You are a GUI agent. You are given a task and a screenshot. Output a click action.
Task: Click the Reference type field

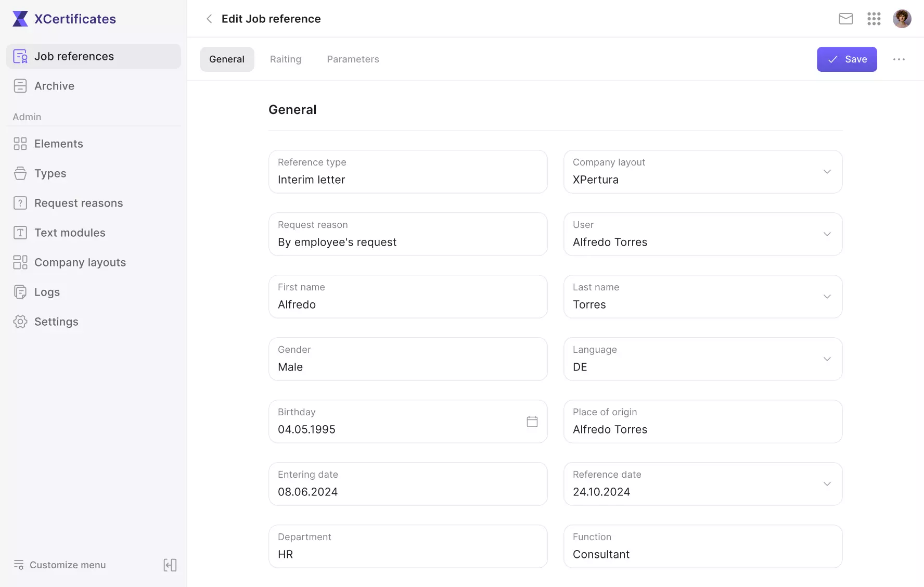(408, 172)
